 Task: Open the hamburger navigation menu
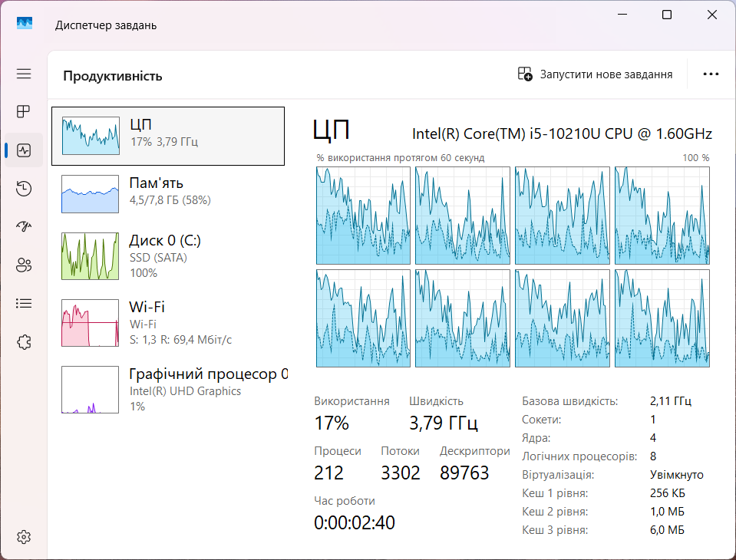pyautogui.click(x=24, y=74)
